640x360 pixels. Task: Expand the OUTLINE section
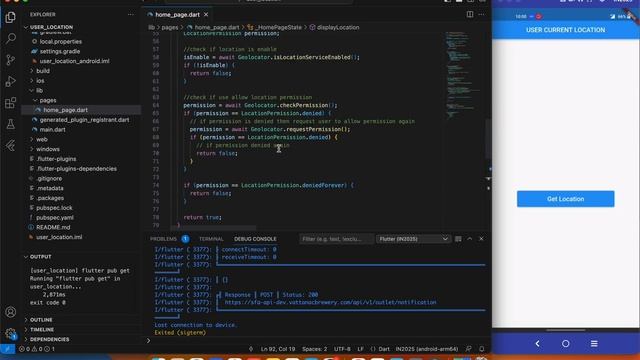pos(41,320)
